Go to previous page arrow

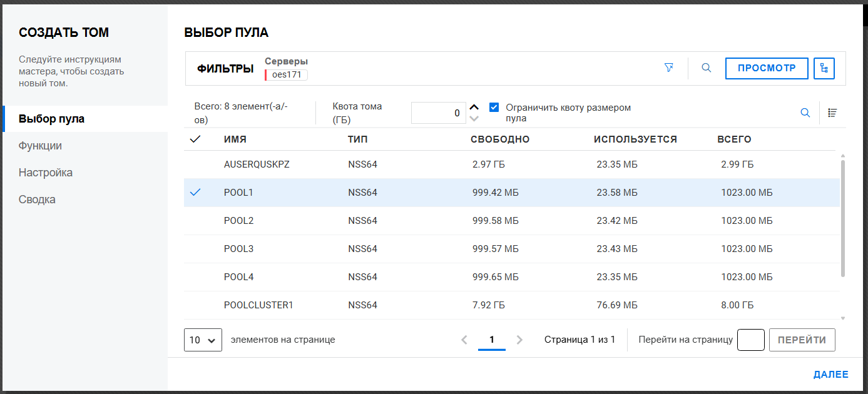[x=464, y=340]
